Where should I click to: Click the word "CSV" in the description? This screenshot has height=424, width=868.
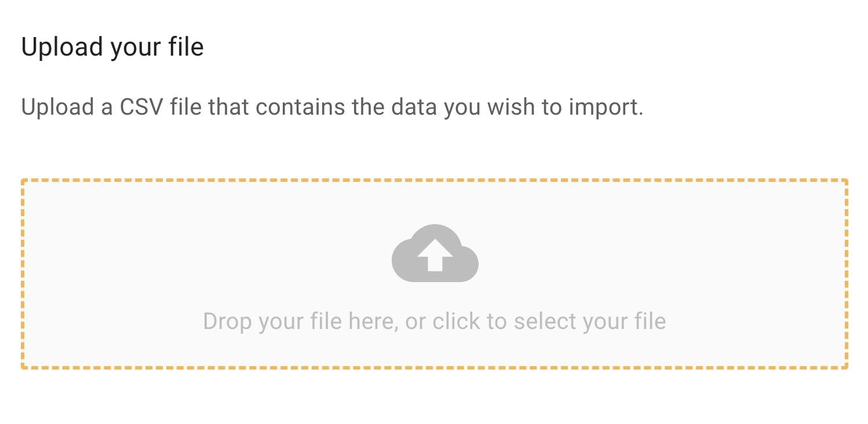(x=142, y=107)
